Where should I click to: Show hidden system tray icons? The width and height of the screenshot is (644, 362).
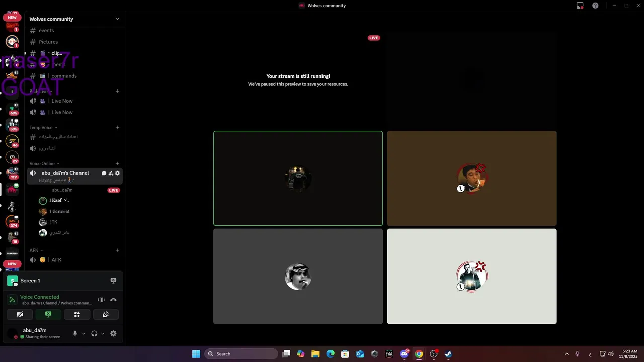click(x=567, y=354)
